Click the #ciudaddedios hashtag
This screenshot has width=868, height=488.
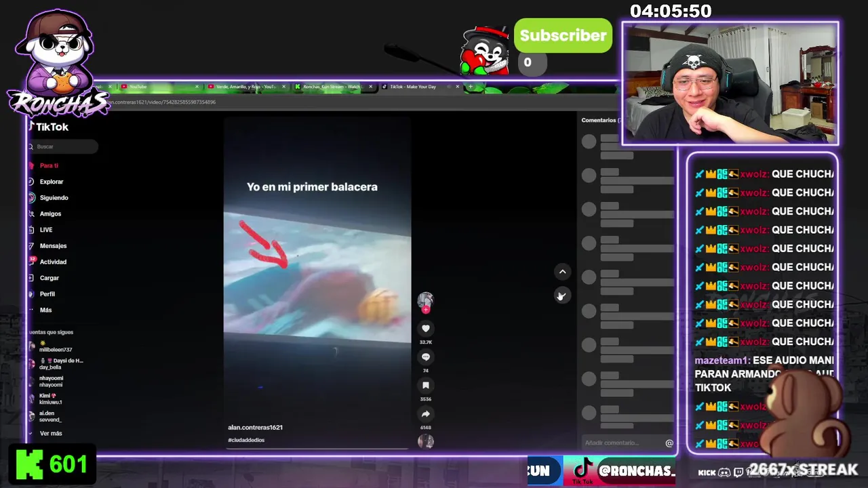tap(246, 441)
